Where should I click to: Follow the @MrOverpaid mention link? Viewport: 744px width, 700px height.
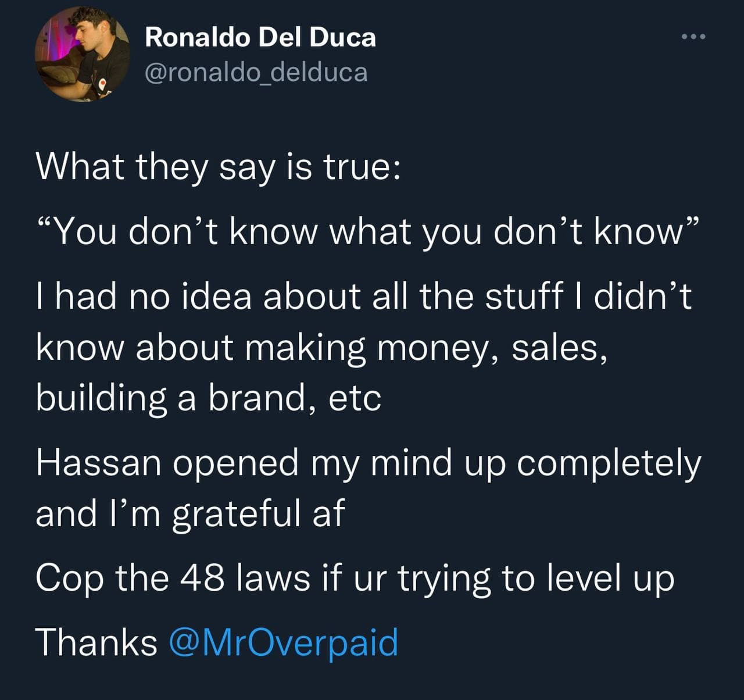pos(284,643)
